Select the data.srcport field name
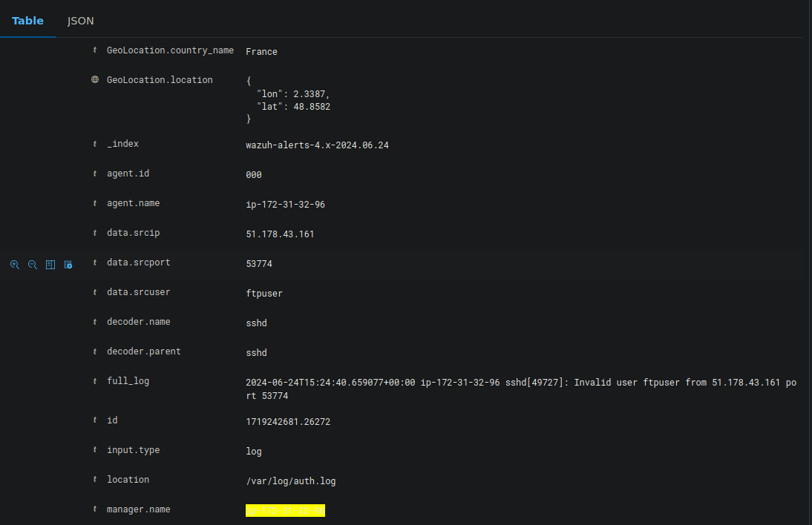The width and height of the screenshot is (812, 525). (138, 262)
